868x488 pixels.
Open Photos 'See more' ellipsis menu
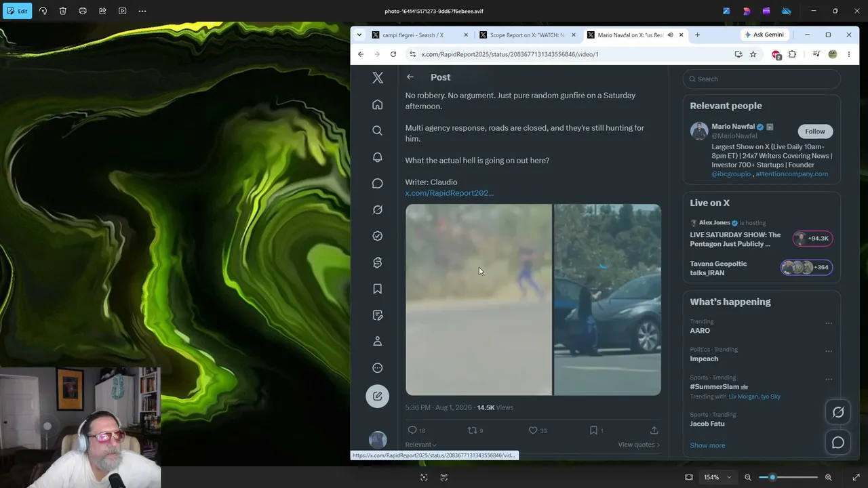tap(142, 11)
